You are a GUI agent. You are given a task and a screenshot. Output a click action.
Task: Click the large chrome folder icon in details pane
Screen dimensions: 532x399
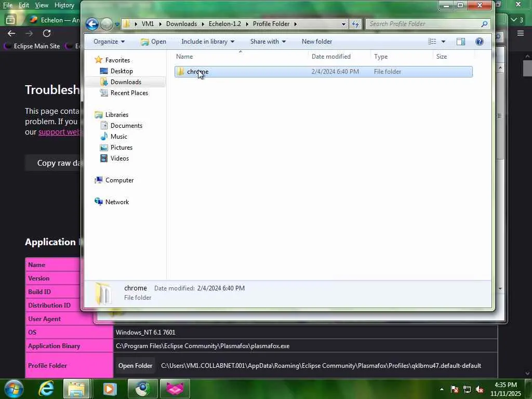(103, 294)
